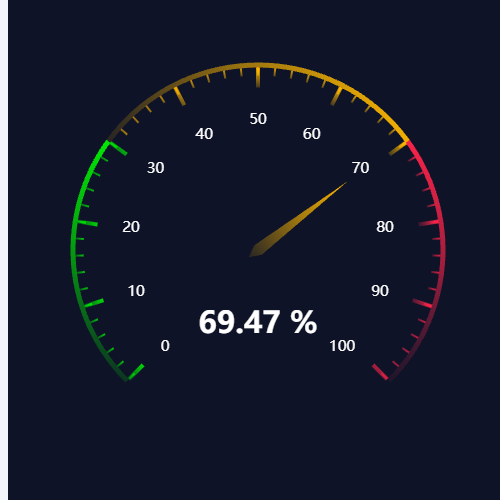
Task: Click the 50 scale label
Action: 258,119
